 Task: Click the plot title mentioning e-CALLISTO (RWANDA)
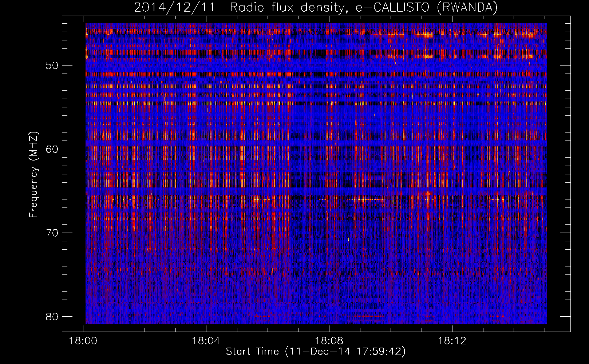(316, 7)
